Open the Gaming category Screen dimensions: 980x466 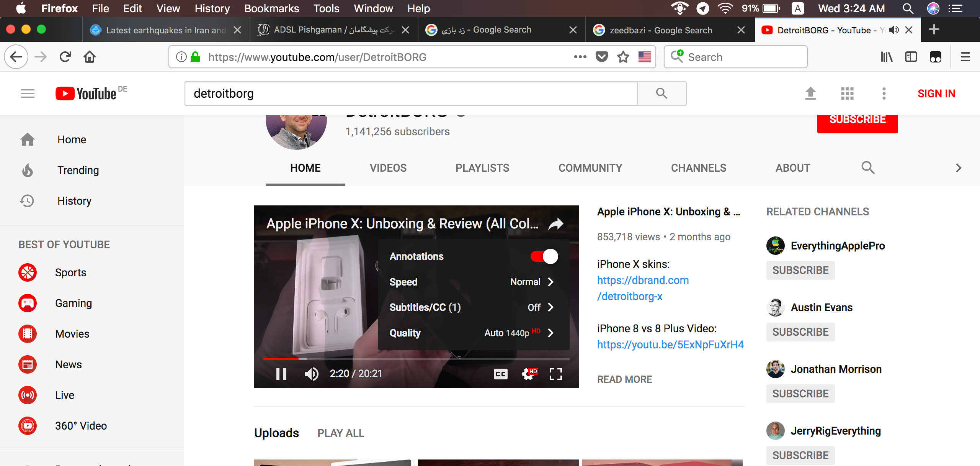(92, 303)
